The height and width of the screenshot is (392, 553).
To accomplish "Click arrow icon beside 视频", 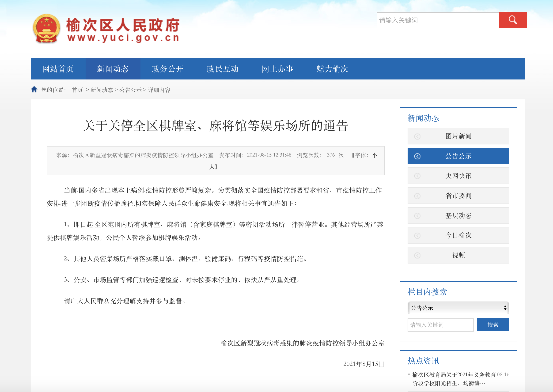I will point(417,255).
